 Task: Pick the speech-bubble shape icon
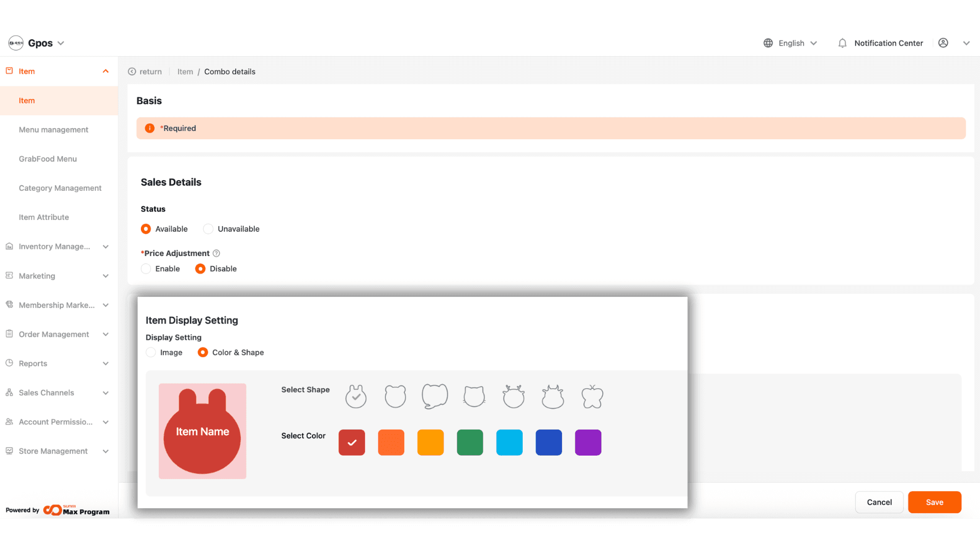point(434,396)
